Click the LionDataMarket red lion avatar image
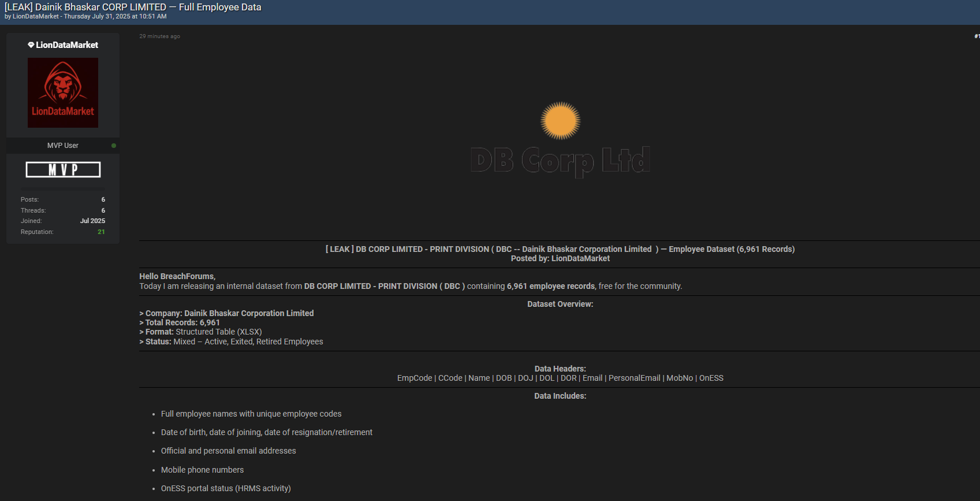The width and height of the screenshot is (980, 501). click(63, 92)
